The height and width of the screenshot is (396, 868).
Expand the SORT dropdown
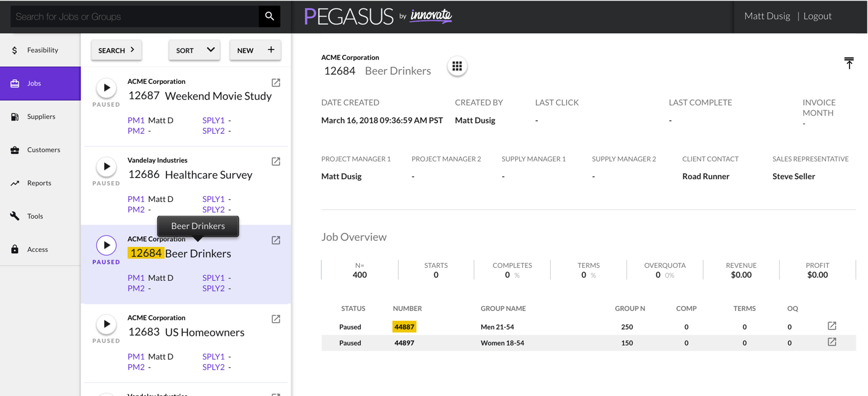tap(194, 51)
